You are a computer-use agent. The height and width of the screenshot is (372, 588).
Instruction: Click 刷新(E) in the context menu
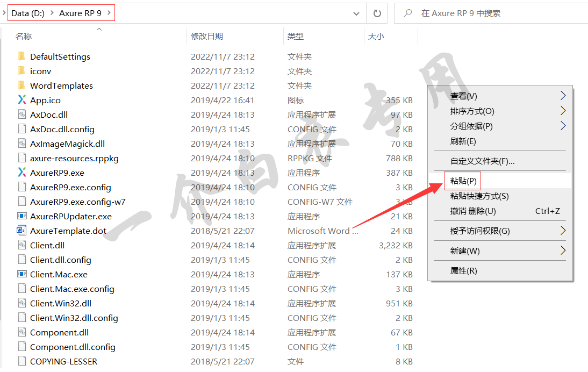463,141
